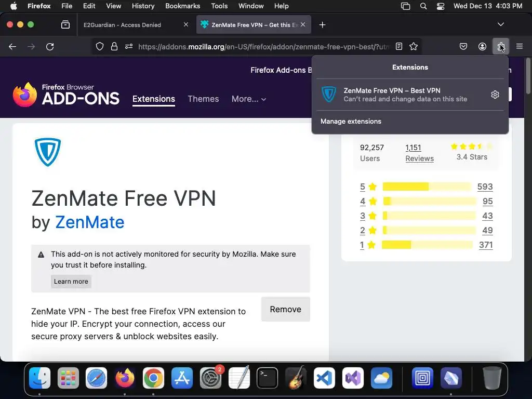Open the File menu
Screen dimensions: 532x399
pyautogui.click(x=66, y=6)
